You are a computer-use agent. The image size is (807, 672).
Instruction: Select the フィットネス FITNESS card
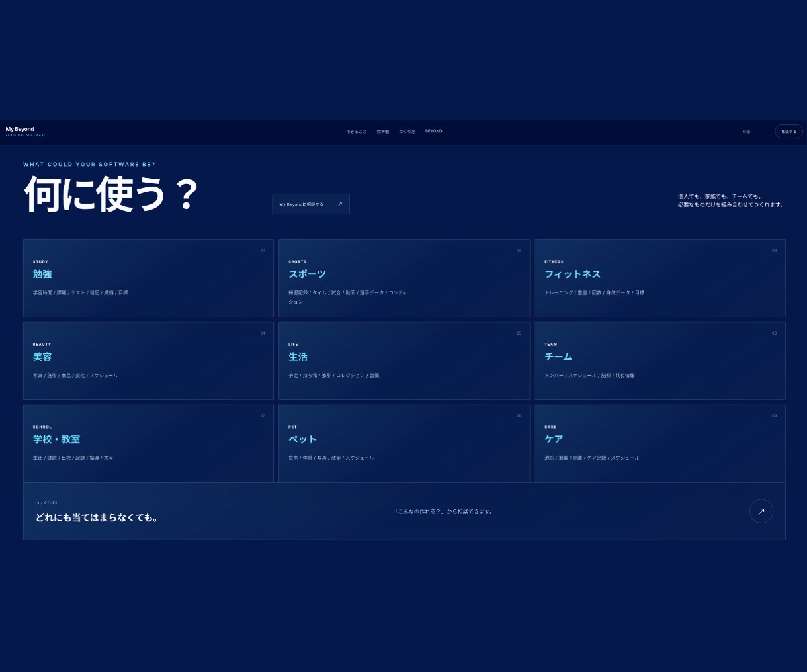(x=660, y=278)
